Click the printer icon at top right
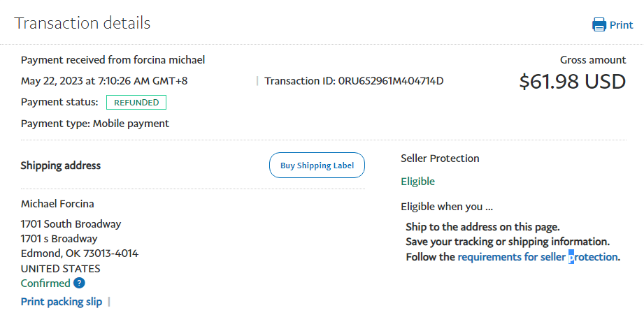Viewport: 644px width, 324px height. [599, 25]
